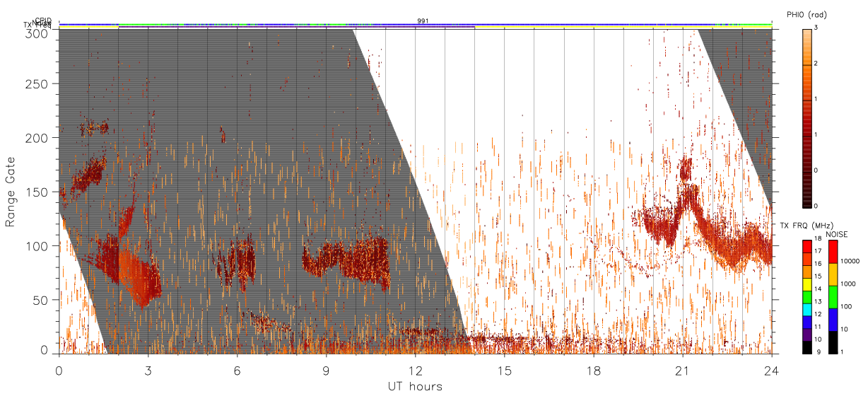
Task: Click the orange-red 16–17 MHz TX FRQ swatch
Action: [x=807, y=257]
